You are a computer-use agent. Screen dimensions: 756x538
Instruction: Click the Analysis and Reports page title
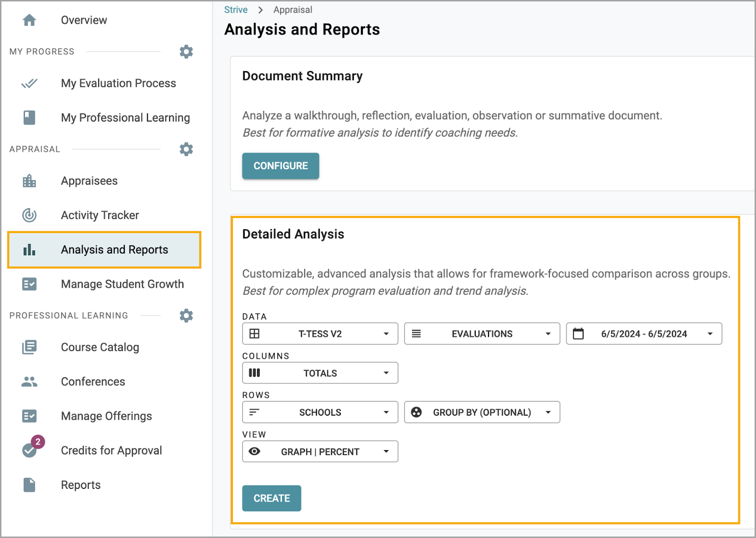tap(302, 29)
